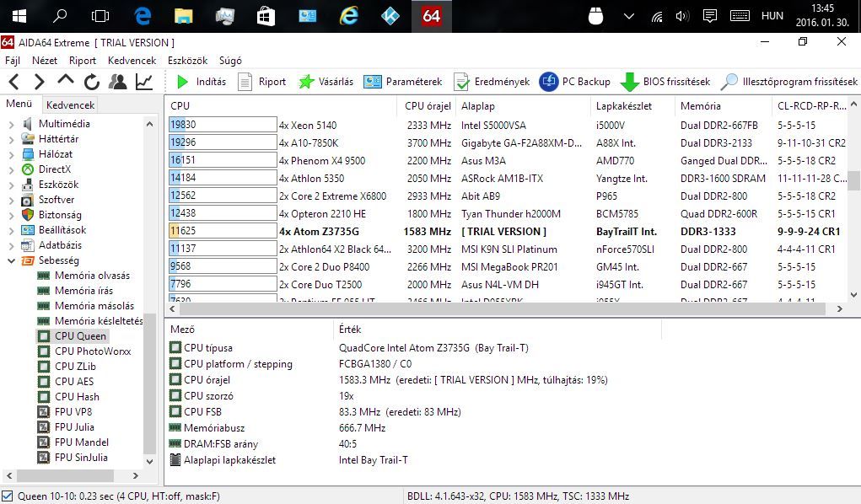Launch PC Backup

click(574, 82)
